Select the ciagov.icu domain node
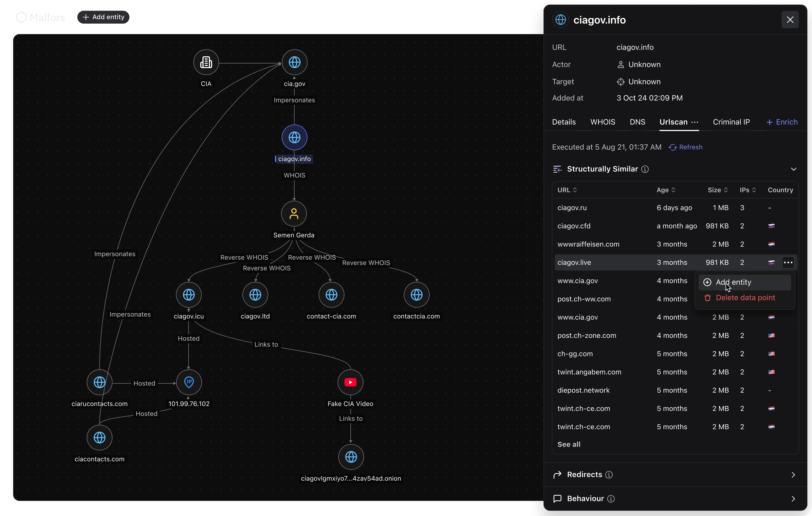The width and height of the screenshot is (812, 516). [x=189, y=295]
